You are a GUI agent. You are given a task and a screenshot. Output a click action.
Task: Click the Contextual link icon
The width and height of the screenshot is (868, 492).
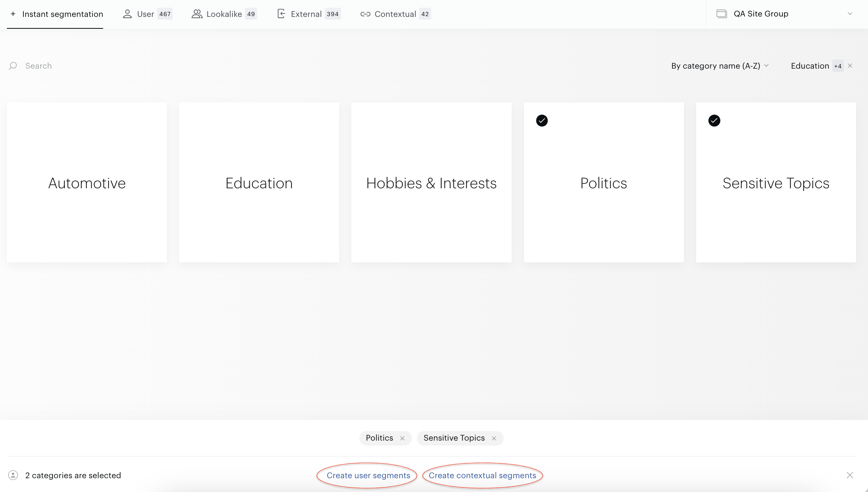pyautogui.click(x=365, y=14)
